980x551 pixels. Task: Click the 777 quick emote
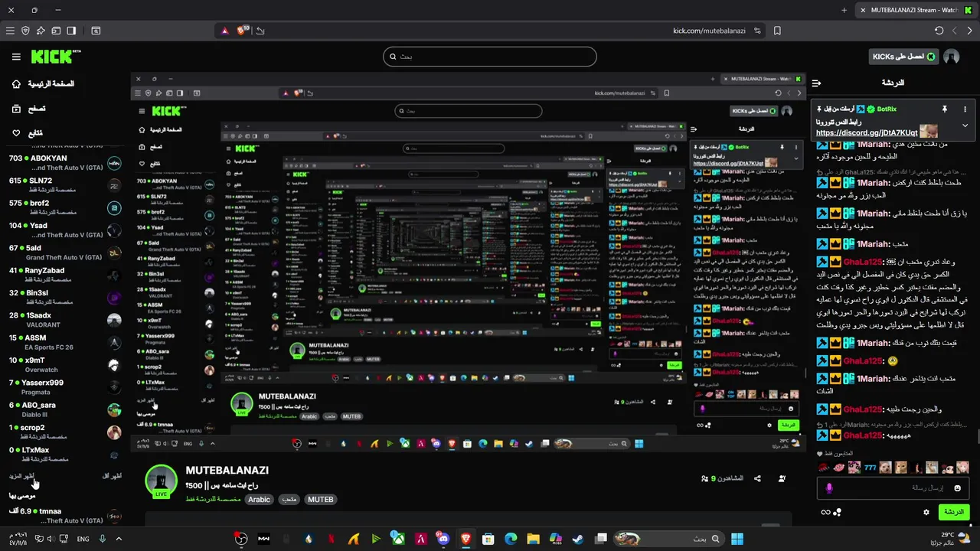coord(871,468)
